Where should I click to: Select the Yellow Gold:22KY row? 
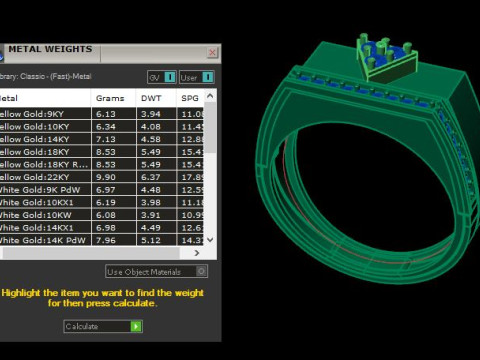coord(102,177)
